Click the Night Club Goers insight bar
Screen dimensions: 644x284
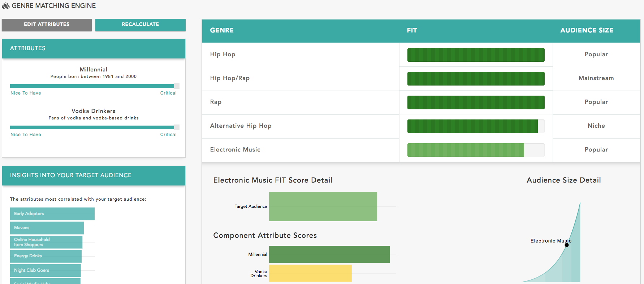pyautogui.click(x=46, y=270)
